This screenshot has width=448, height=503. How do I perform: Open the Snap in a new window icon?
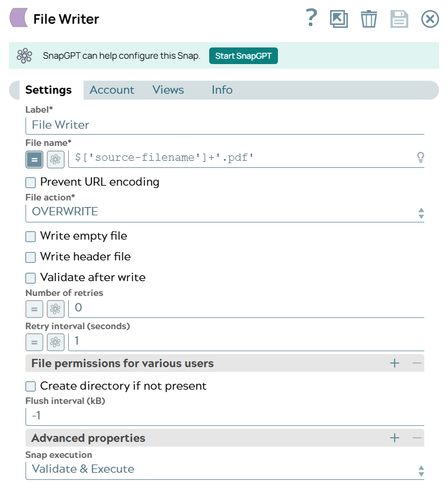click(x=340, y=18)
